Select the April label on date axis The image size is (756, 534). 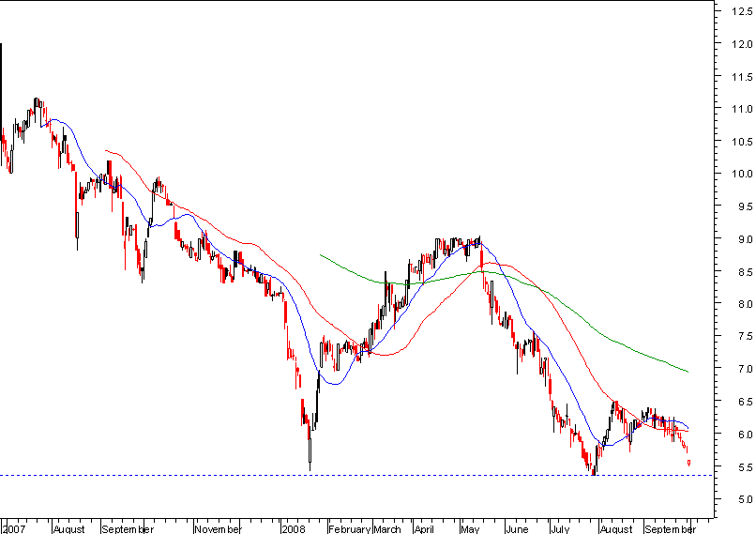click(x=424, y=529)
